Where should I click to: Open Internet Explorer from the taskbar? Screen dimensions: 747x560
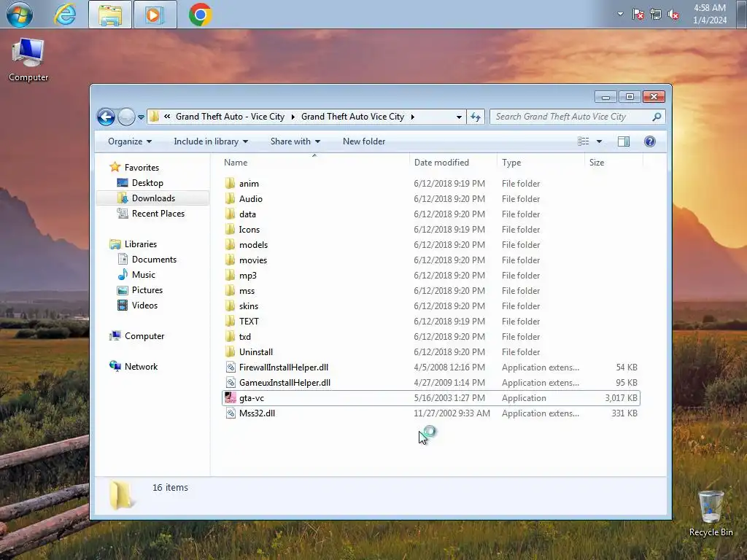click(65, 15)
